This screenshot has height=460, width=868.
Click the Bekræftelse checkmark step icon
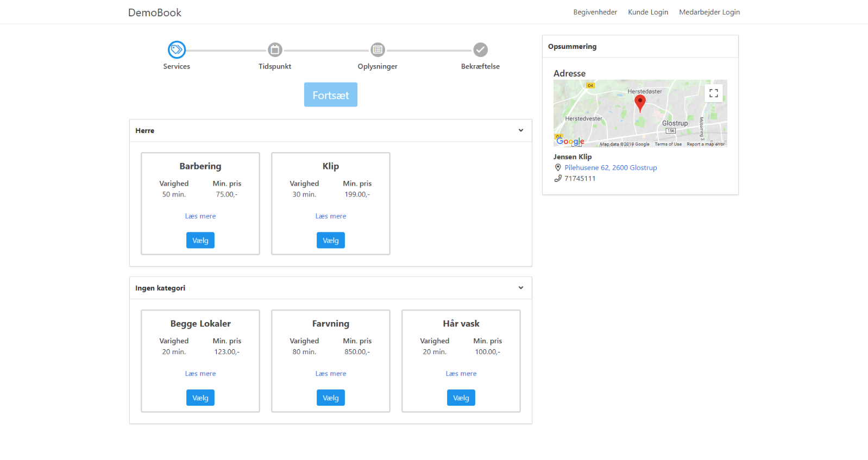click(480, 50)
